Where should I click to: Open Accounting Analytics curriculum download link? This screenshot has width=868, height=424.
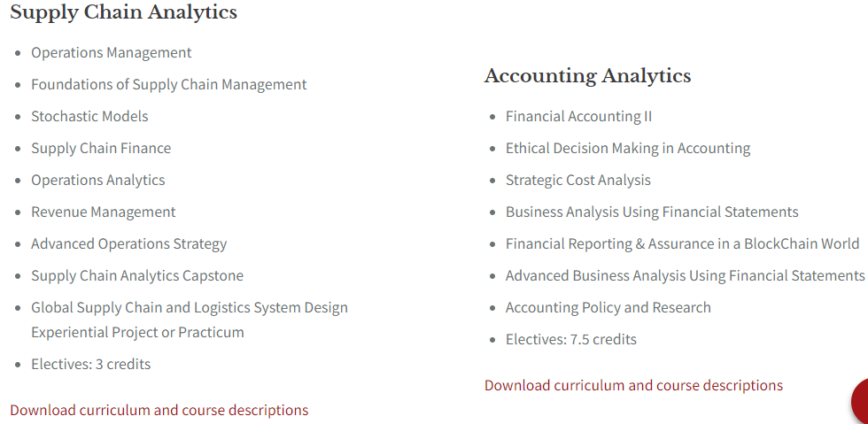point(633,385)
